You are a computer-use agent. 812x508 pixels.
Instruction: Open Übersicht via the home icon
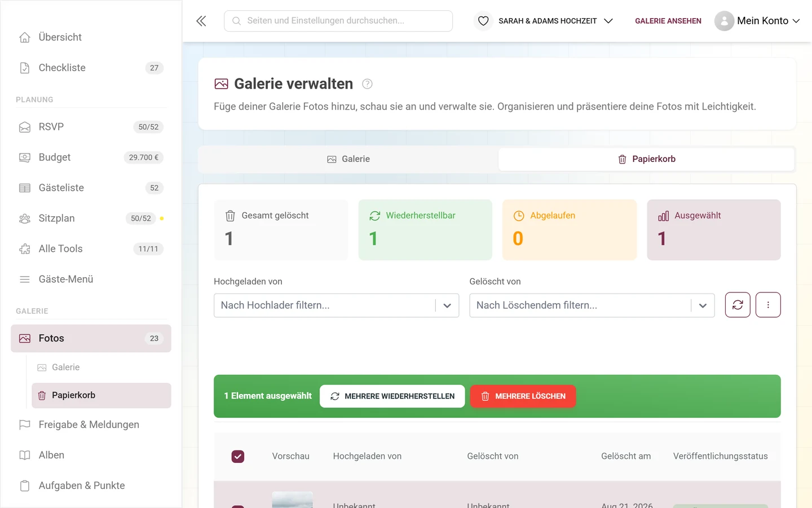click(x=25, y=37)
